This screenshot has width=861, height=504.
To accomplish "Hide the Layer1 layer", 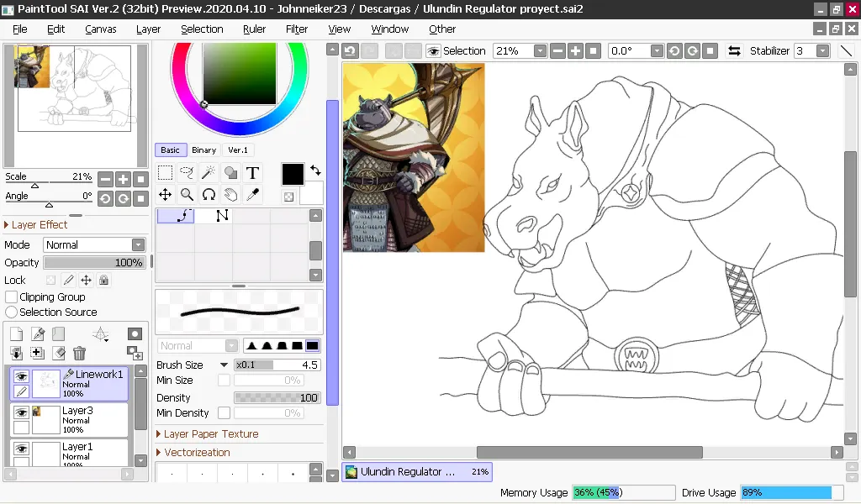I will (x=21, y=449).
